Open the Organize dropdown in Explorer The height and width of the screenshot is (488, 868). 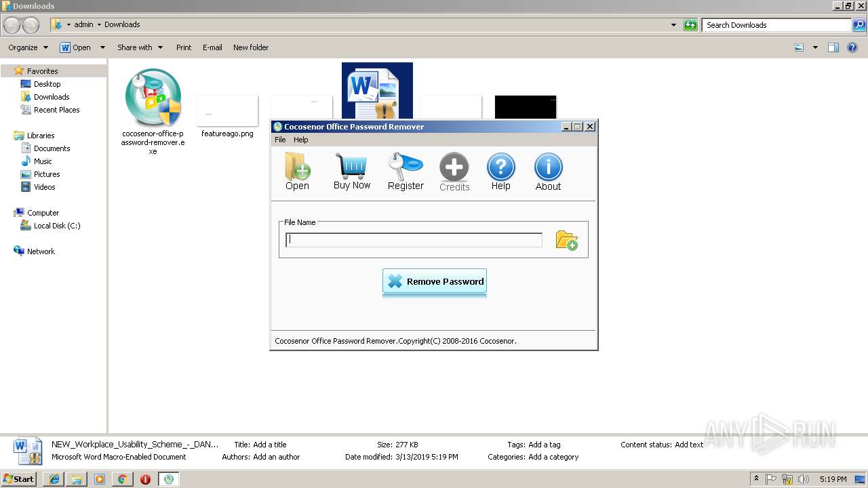[x=28, y=47]
